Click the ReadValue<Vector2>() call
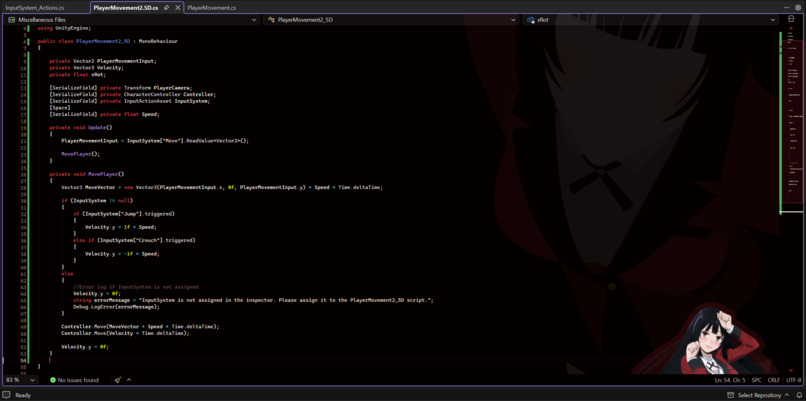This screenshot has height=401, width=806. (x=217, y=140)
